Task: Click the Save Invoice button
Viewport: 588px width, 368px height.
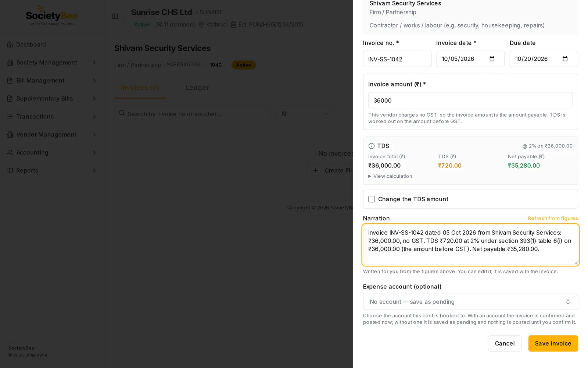Action: (x=553, y=343)
